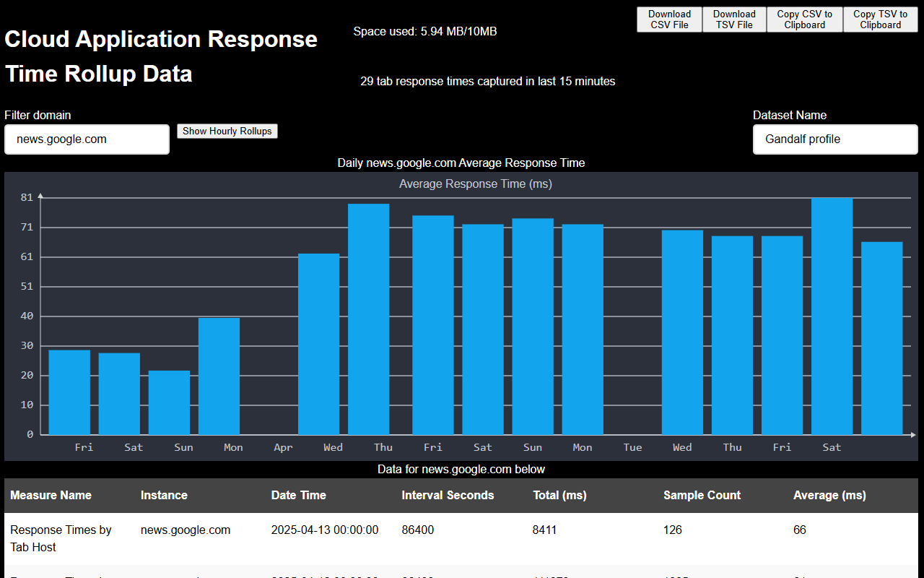Click the Daily news.google.com Average Response Time title

[x=461, y=163]
